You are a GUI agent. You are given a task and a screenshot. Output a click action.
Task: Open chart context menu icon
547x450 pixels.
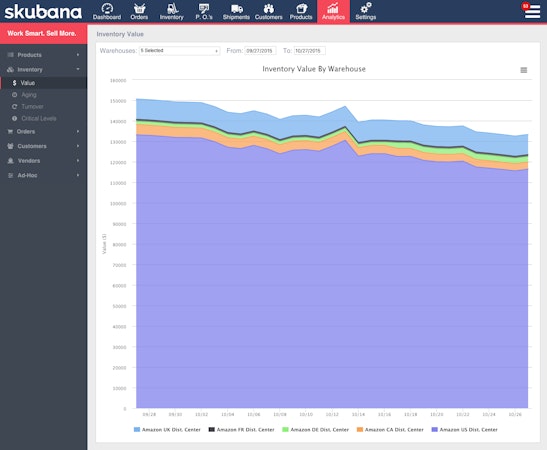point(524,70)
